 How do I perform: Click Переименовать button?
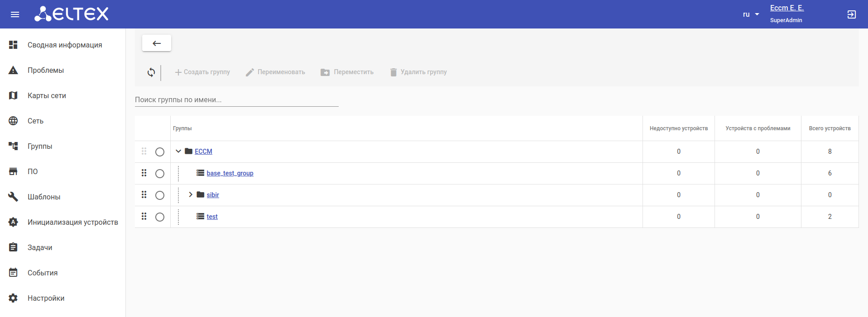(x=275, y=72)
